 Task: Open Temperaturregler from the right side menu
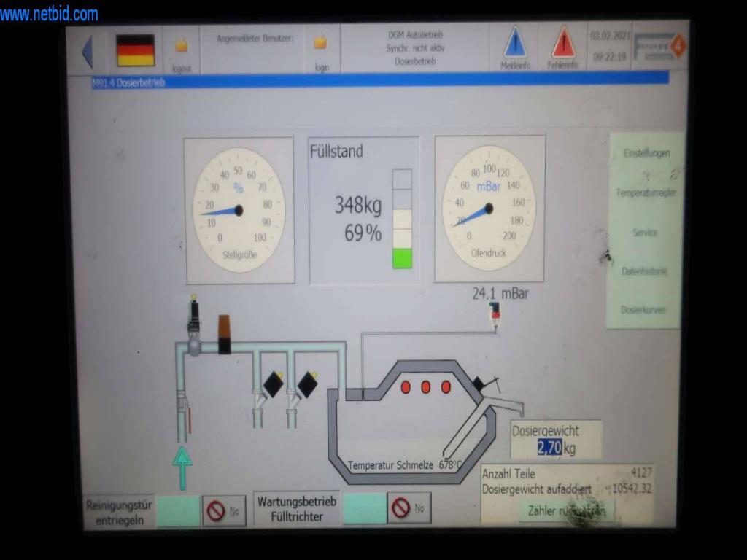tap(646, 192)
